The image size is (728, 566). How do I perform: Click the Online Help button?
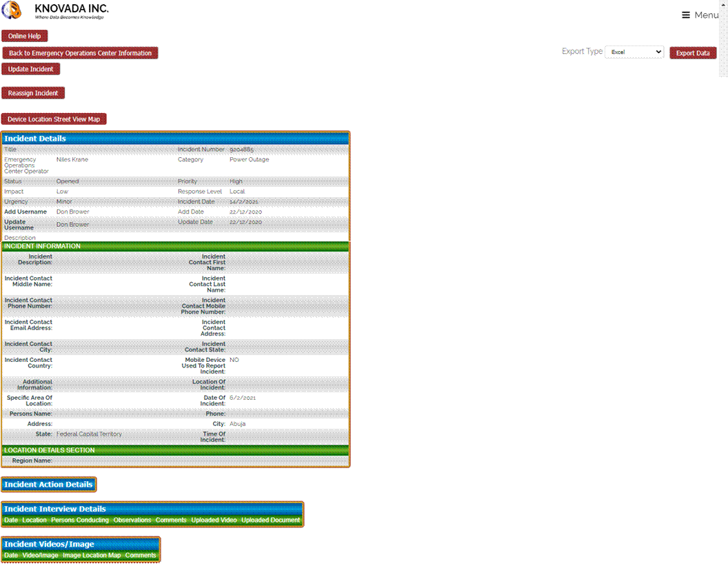pos(24,36)
